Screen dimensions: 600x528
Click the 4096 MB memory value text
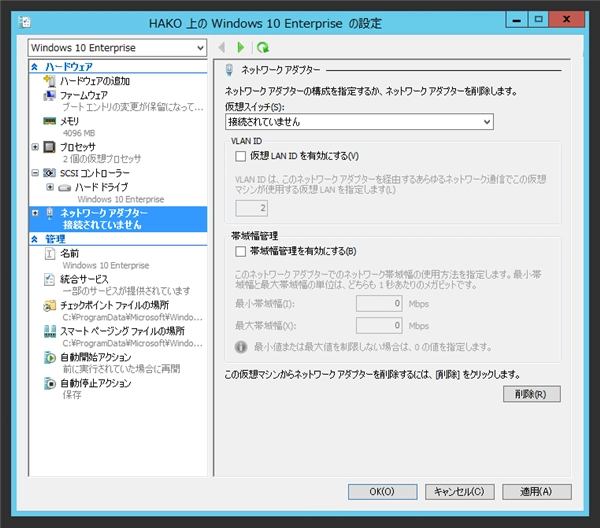click(x=79, y=133)
